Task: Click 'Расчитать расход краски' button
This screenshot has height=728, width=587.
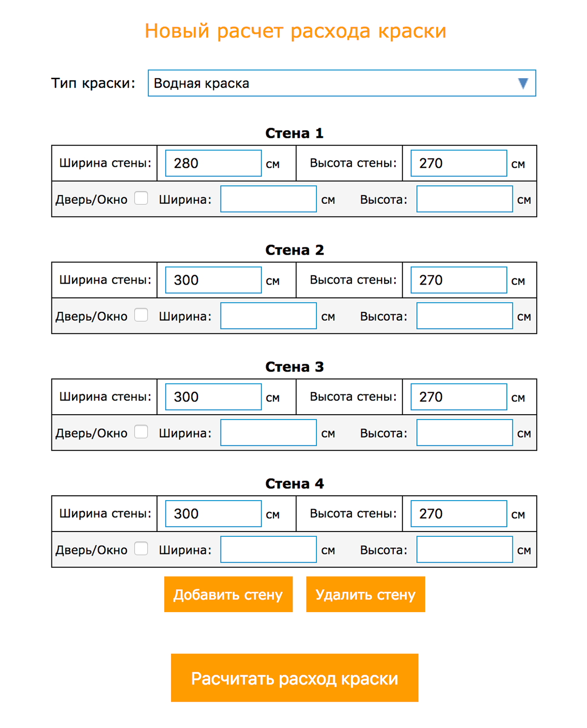Action: point(294,678)
